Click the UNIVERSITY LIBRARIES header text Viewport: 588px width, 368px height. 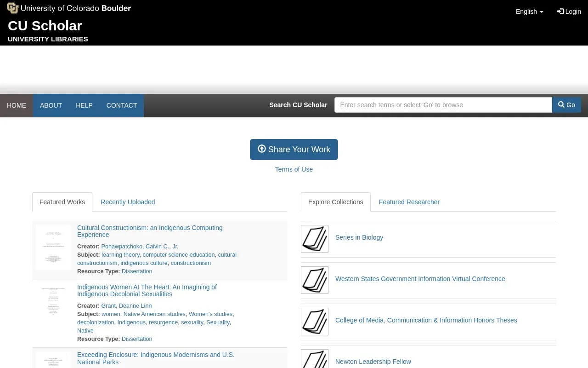pos(48,39)
